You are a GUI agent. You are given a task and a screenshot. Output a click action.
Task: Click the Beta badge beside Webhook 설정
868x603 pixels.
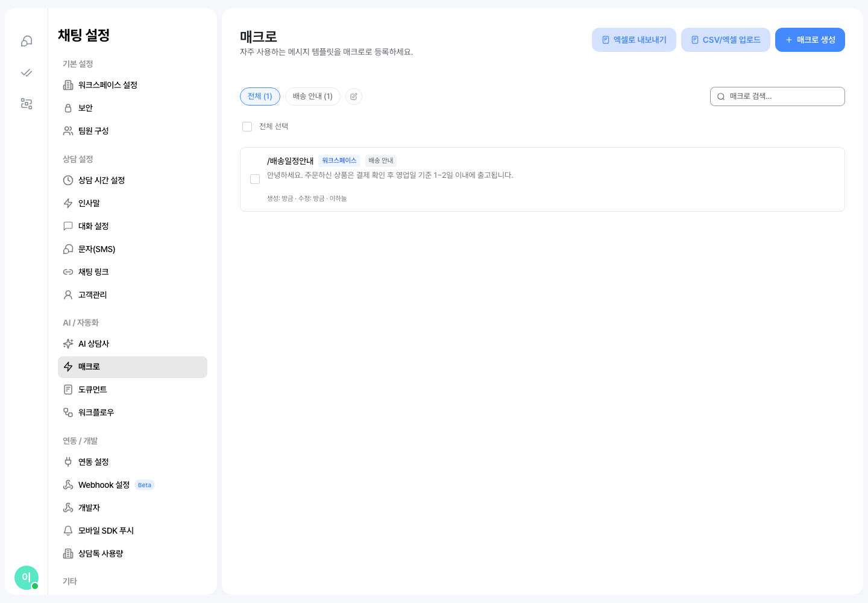point(145,485)
